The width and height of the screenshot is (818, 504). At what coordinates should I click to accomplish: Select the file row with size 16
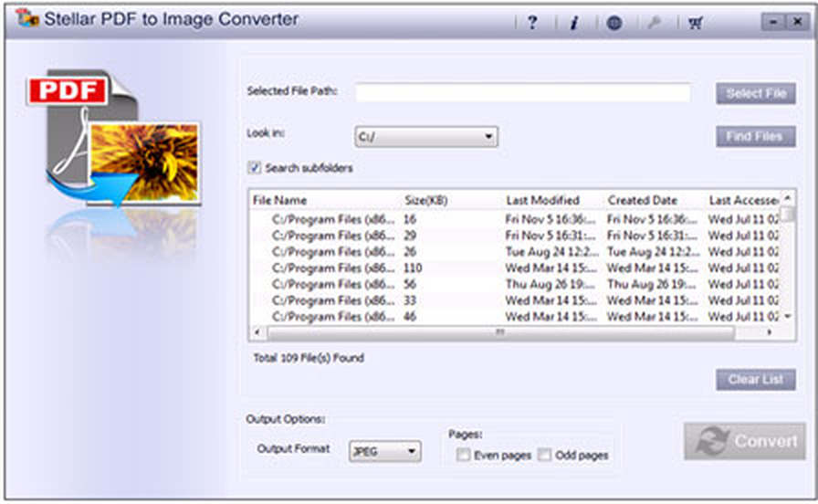pyautogui.click(x=515, y=219)
